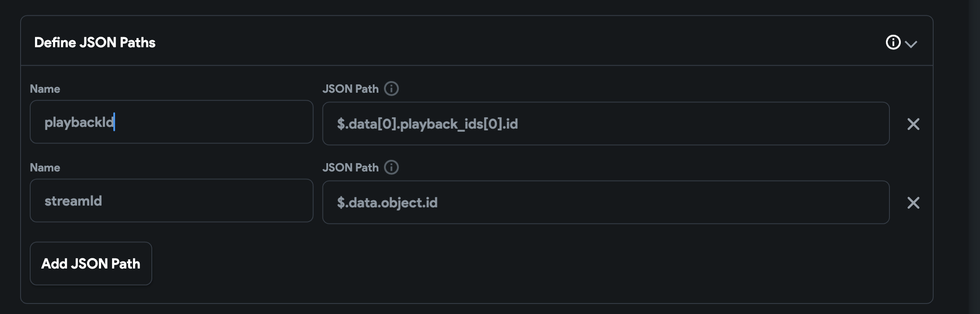
Task: Click empty panel space right of Add JSON Path
Action: coord(525,264)
